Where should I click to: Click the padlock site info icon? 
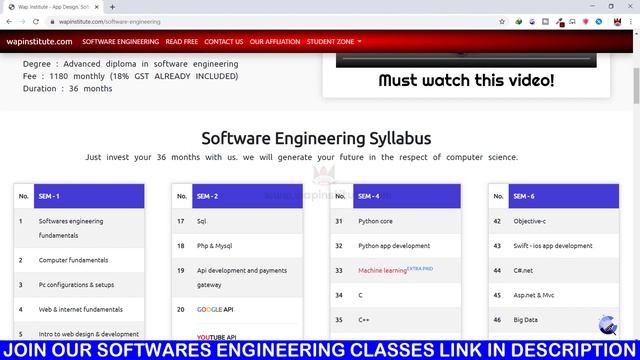coord(52,22)
